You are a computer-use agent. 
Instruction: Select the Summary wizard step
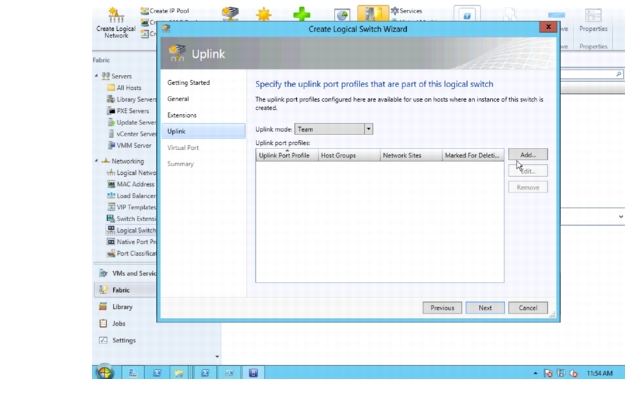[x=180, y=164]
